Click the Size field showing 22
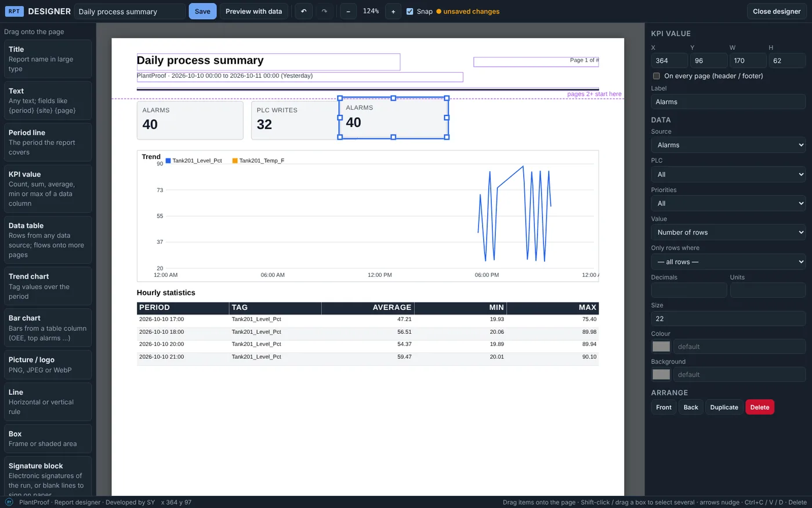The height and width of the screenshot is (508, 812). point(728,319)
